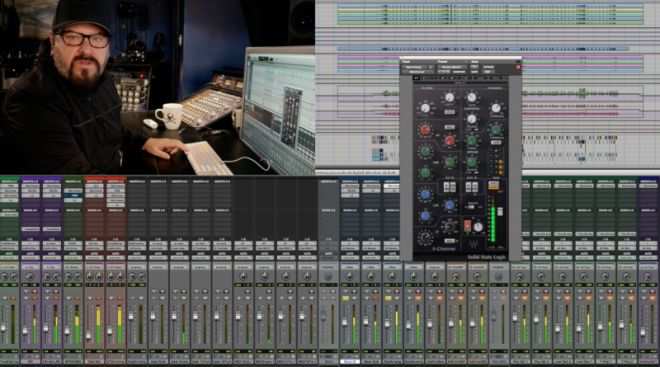Click the green knob in the plugin's rightmost column
The width and height of the screenshot is (660, 367).
pos(496,130)
